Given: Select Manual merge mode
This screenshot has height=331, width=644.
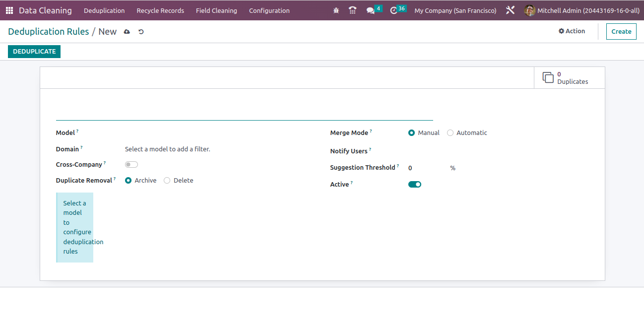Looking at the screenshot, I should pos(411,133).
